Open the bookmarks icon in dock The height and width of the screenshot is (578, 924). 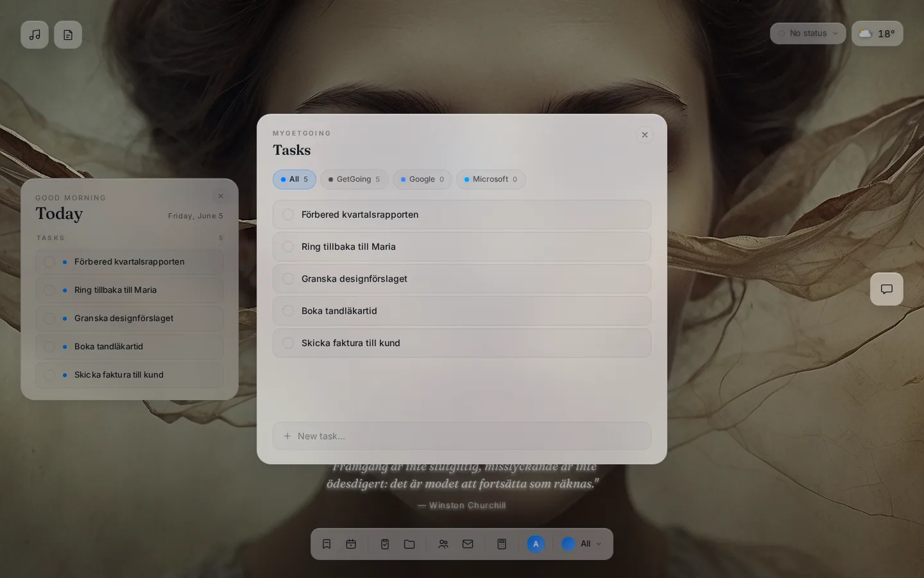(327, 544)
